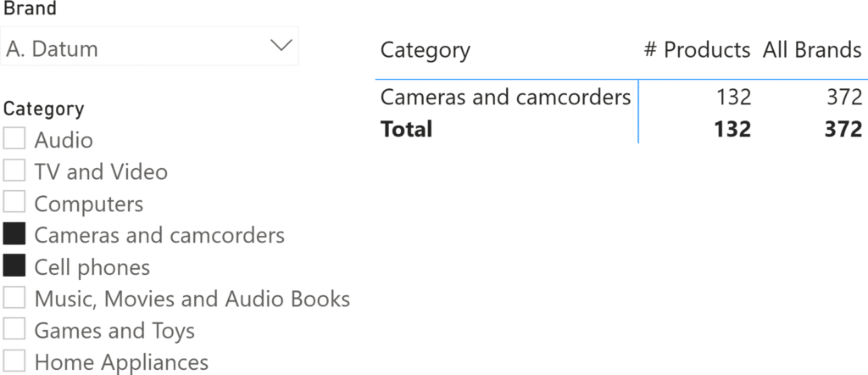Click the All Brands column header

click(x=811, y=50)
